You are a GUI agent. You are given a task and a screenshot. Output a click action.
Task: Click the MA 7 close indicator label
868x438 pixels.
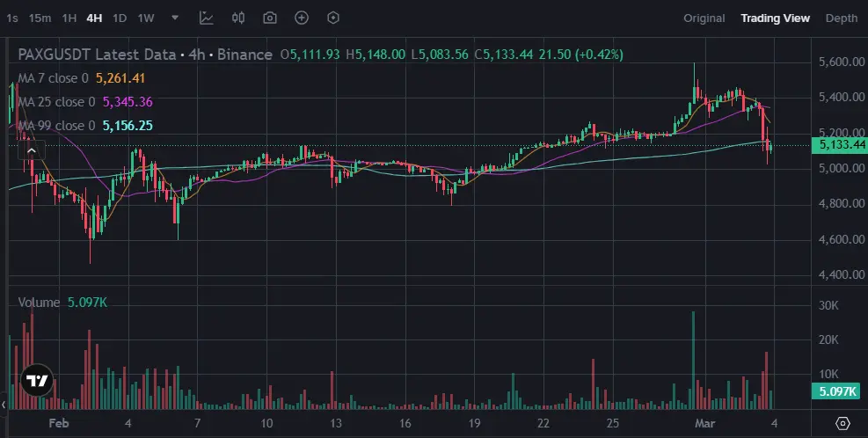click(x=53, y=78)
